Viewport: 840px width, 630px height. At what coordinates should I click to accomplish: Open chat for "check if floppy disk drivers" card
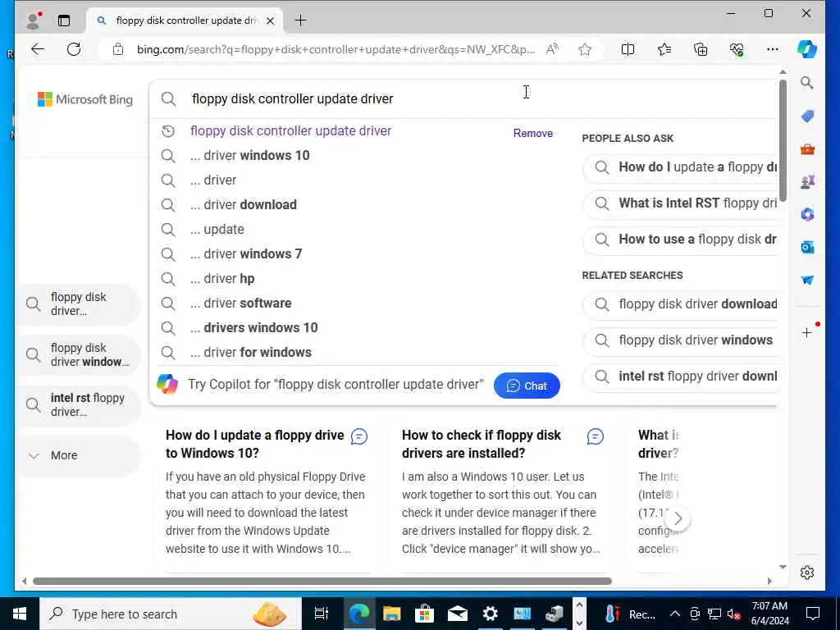click(596, 436)
